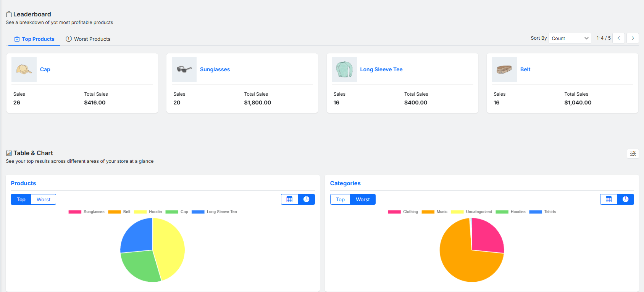Open the Top Products tab
The width and height of the screenshot is (644, 292).
(x=34, y=39)
